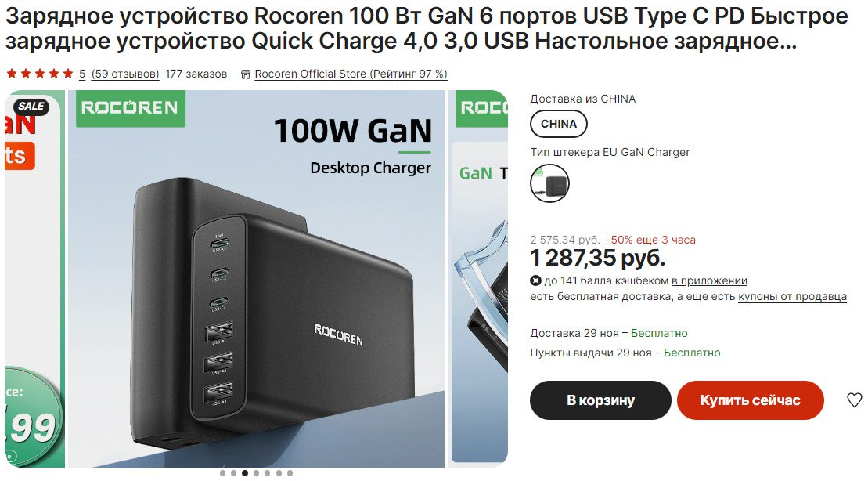The height and width of the screenshot is (481, 868).
Task: Jump to the last carousel dot
Action: point(290,473)
